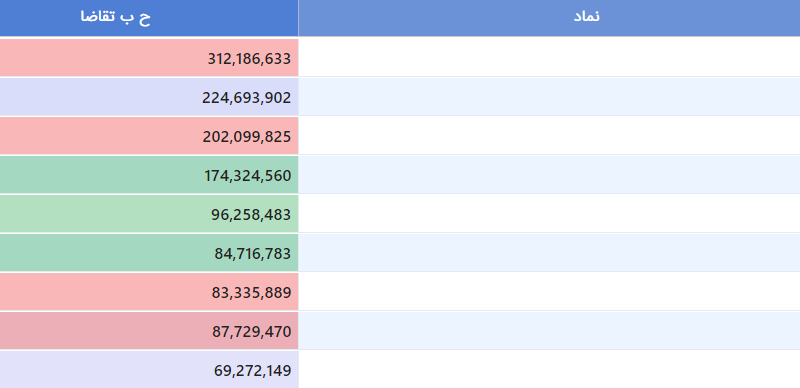The height and width of the screenshot is (388, 800).
Task: Sort by the نماد column header
Action: [549, 18]
